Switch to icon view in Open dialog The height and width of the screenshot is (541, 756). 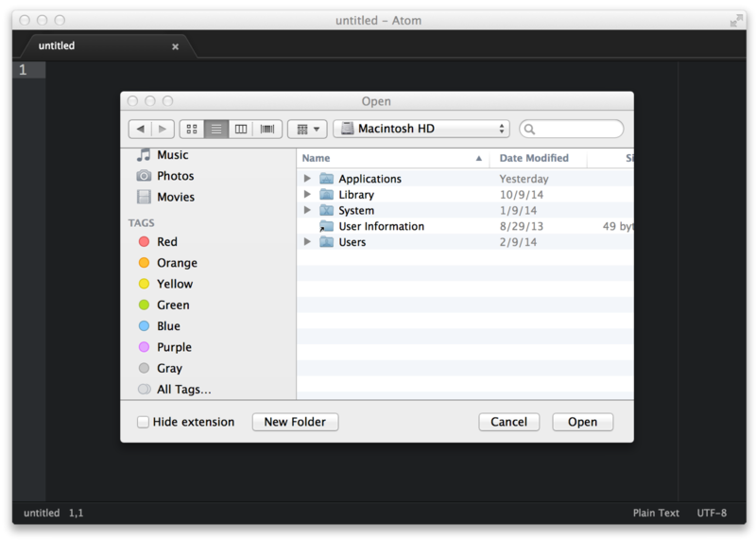192,129
